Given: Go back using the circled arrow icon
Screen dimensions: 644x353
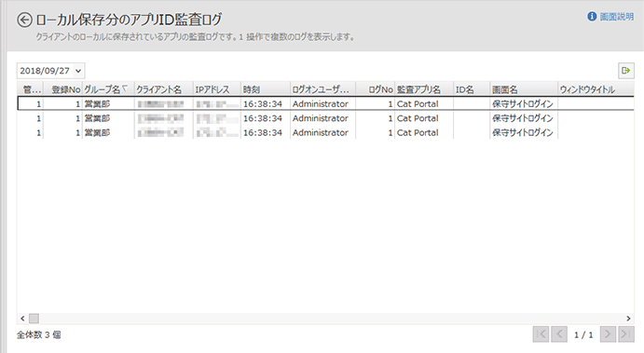Looking at the screenshot, I should click(x=24, y=20).
